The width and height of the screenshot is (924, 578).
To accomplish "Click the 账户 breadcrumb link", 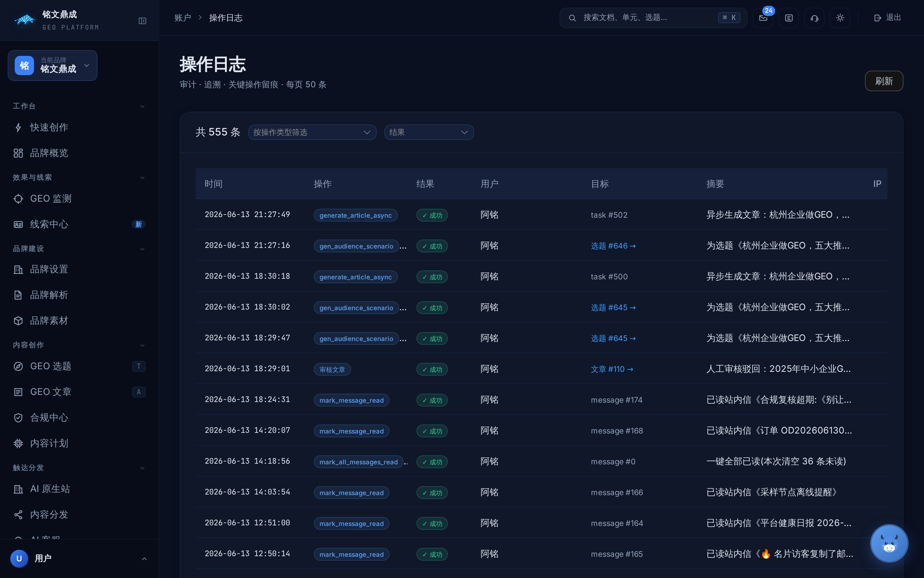I will (x=183, y=18).
